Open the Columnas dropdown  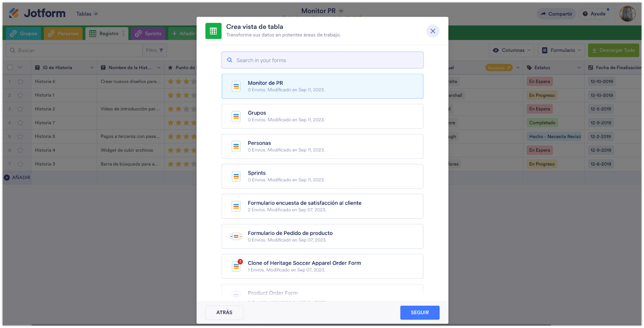(x=512, y=50)
